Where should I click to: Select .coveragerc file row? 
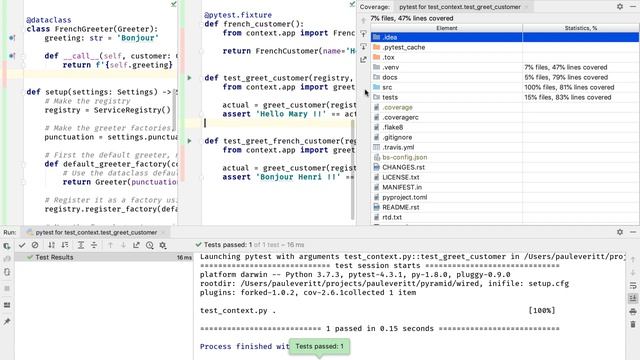point(505,117)
